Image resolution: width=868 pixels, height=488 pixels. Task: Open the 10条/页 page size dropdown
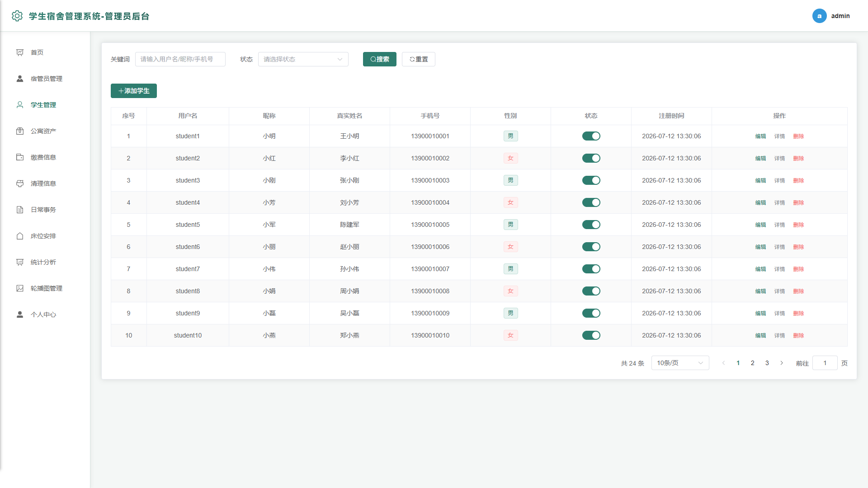coord(680,363)
